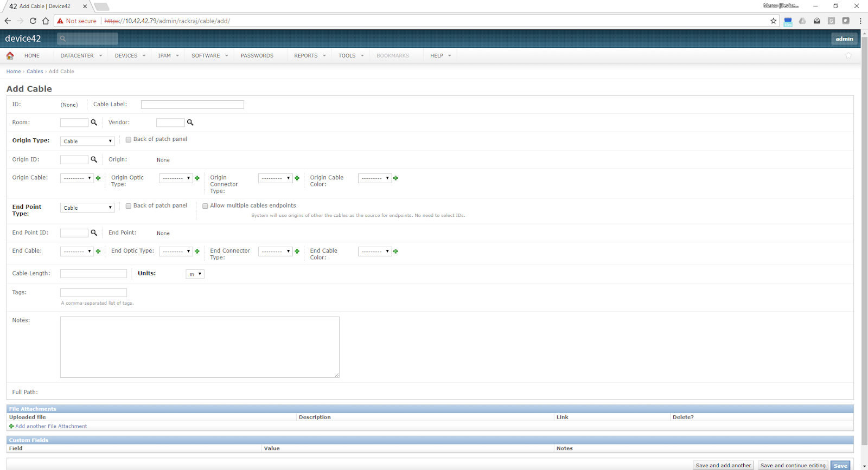868x470 pixels.
Task: Open Origin Type dropdown
Action: click(x=87, y=141)
